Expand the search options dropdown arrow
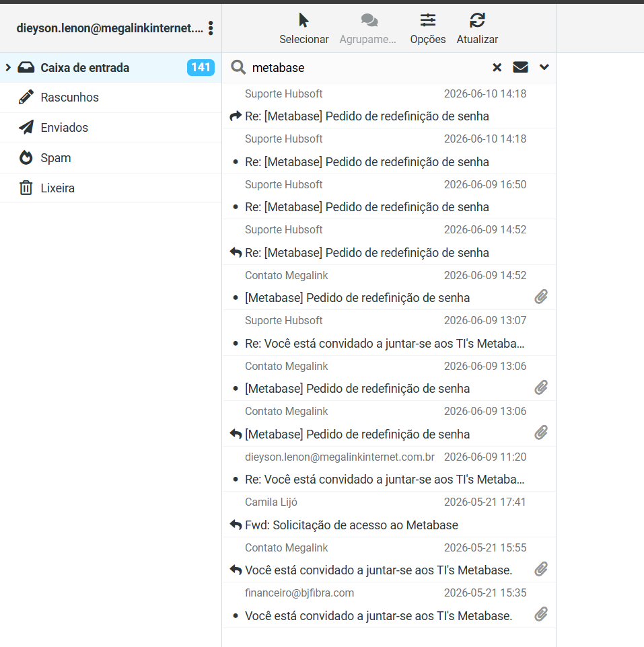644x647 pixels. 544,67
